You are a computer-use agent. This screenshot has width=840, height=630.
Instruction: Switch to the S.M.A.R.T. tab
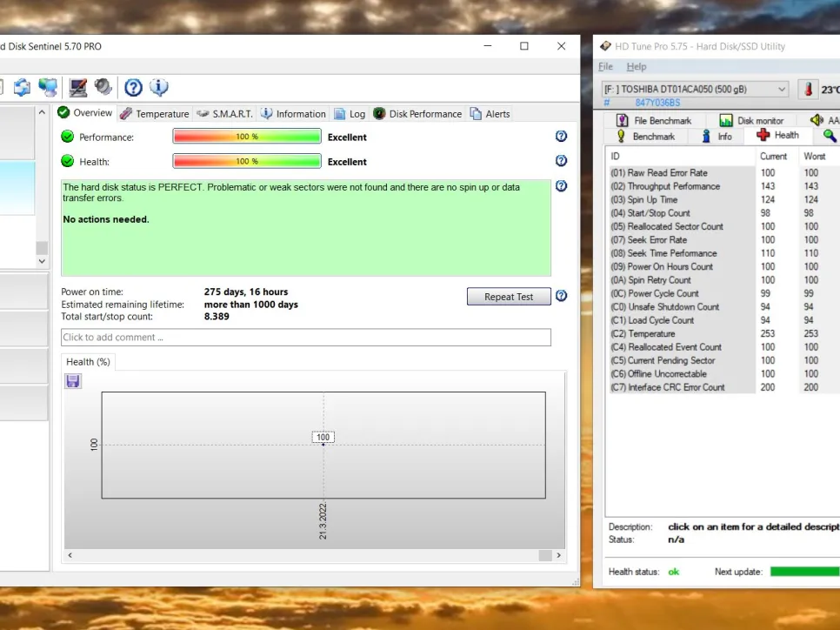tap(224, 114)
